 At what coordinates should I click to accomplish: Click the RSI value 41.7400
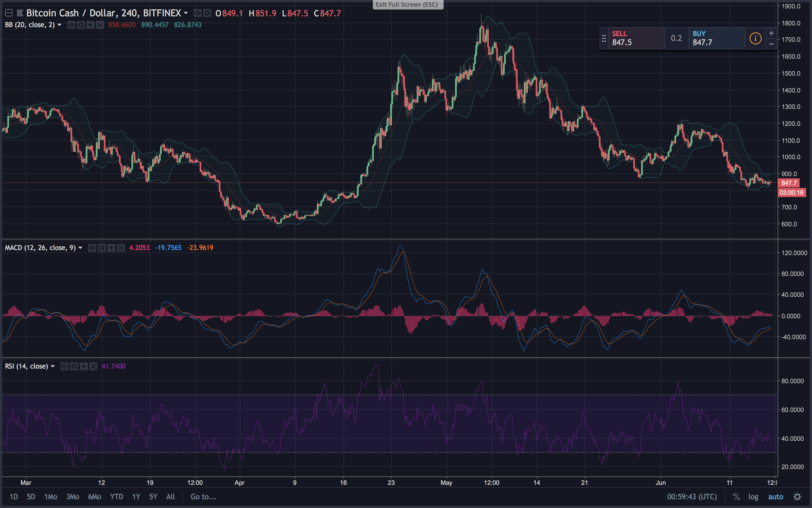[113, 366]
